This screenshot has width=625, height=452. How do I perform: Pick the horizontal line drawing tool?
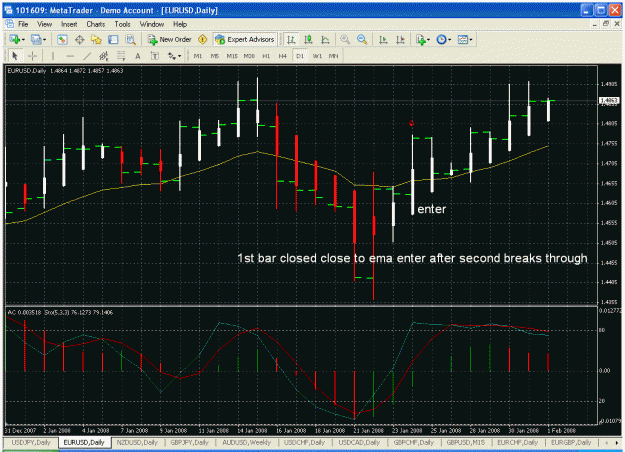(70, 56)
